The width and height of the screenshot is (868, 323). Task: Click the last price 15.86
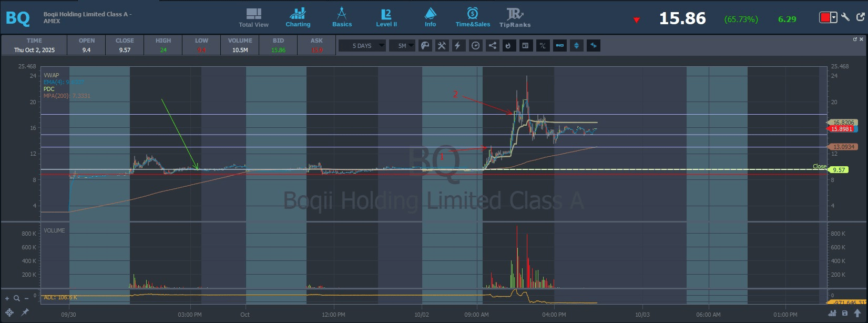682,18
